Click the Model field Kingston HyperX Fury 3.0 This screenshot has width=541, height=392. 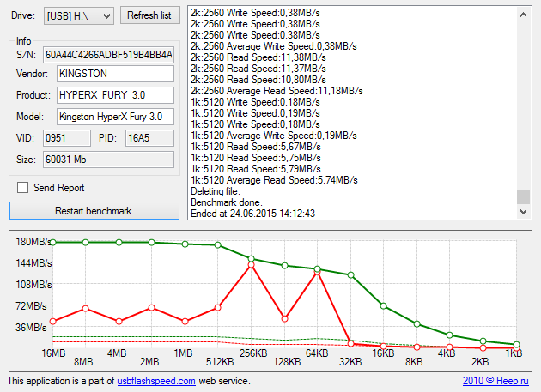coord(115,117)
